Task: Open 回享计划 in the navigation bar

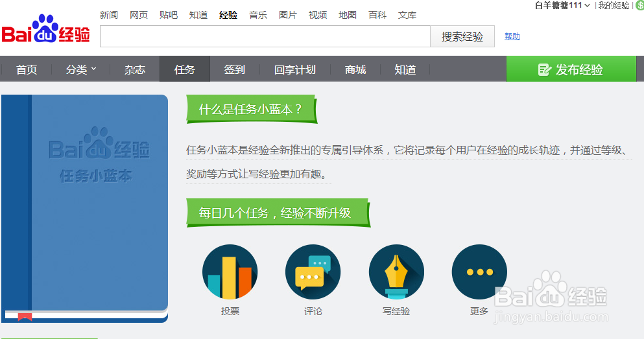Action: point(295,69)
